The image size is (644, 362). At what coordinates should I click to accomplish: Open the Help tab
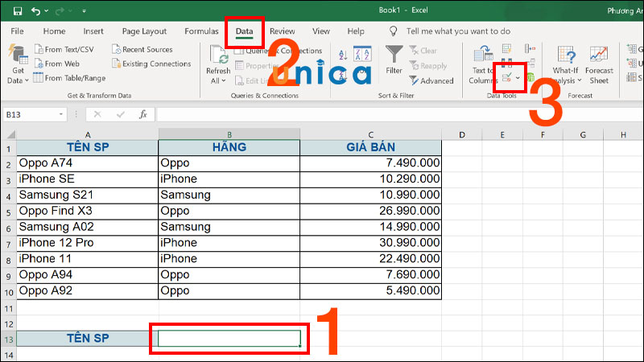[356, 31]
